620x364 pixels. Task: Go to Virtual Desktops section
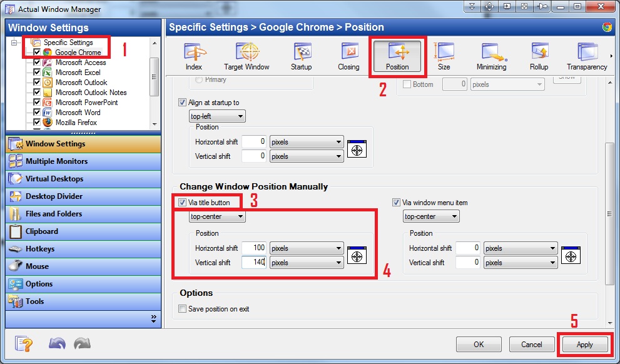(83, 179)
